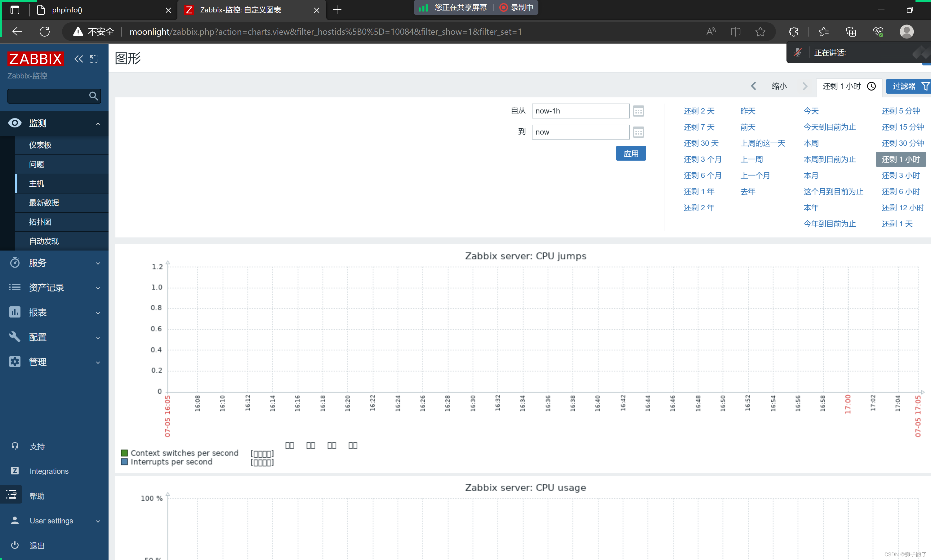Click the sidebar search input box
The image size is (931, 560).
click(54, 96)
